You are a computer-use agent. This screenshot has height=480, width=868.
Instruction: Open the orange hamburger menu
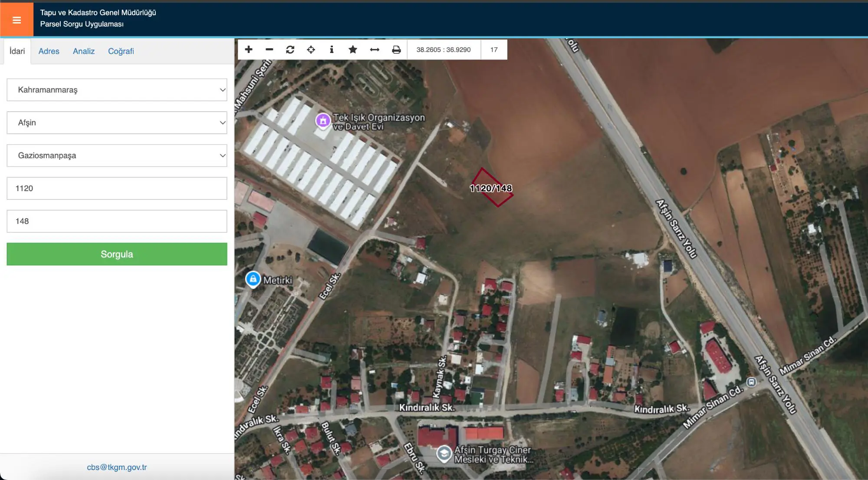tap(16, 20)
